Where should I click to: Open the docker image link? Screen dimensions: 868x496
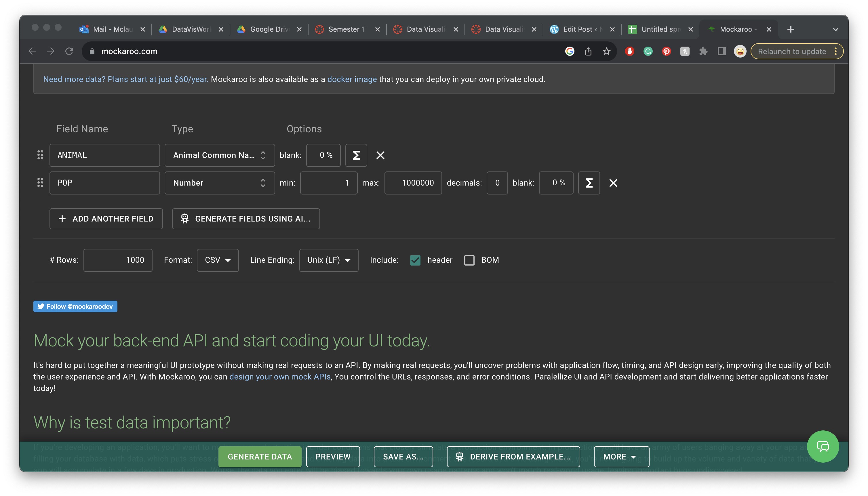tap(352, 79)
